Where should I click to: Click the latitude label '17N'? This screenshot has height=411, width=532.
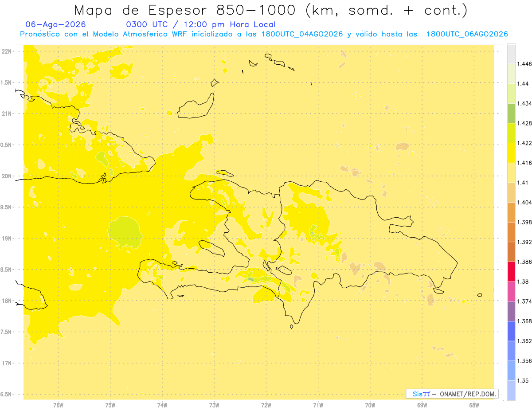(7, 363)
